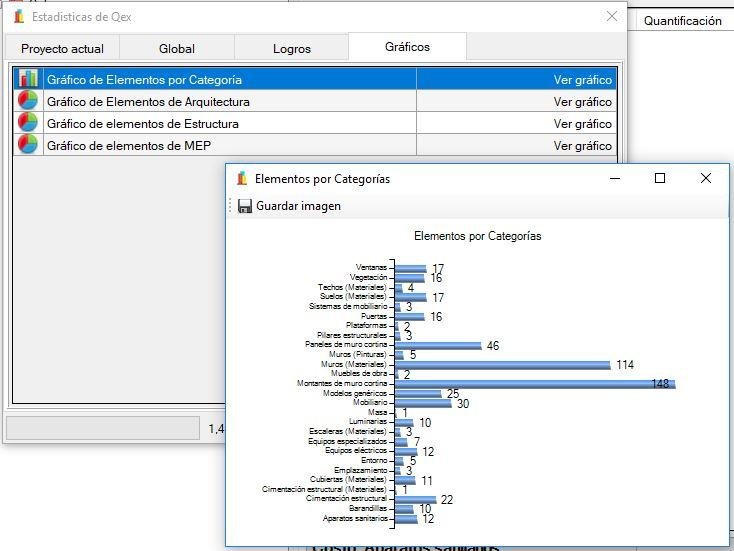Open the Proyecto actual tab
This screenshot has height=551, width=734.
(x=62, y=49)
